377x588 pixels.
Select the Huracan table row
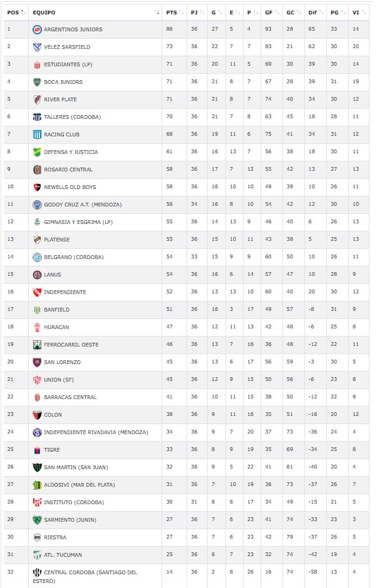(188, 327)
